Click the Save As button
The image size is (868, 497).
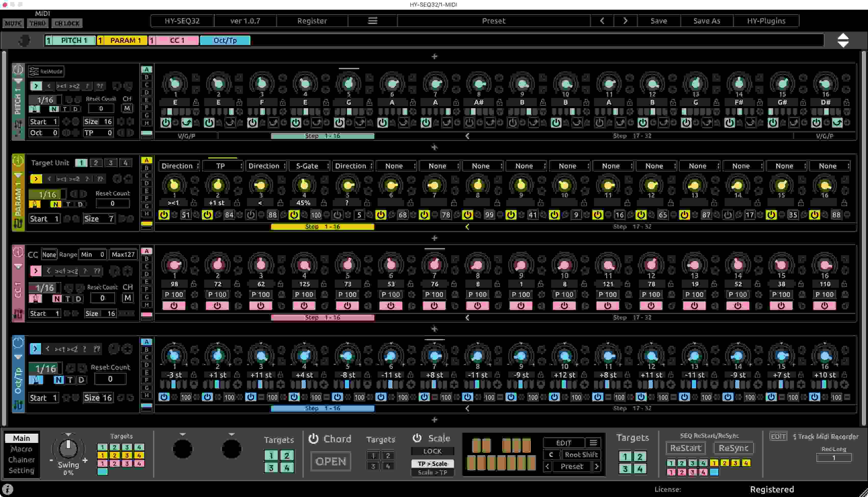(706, 21)
